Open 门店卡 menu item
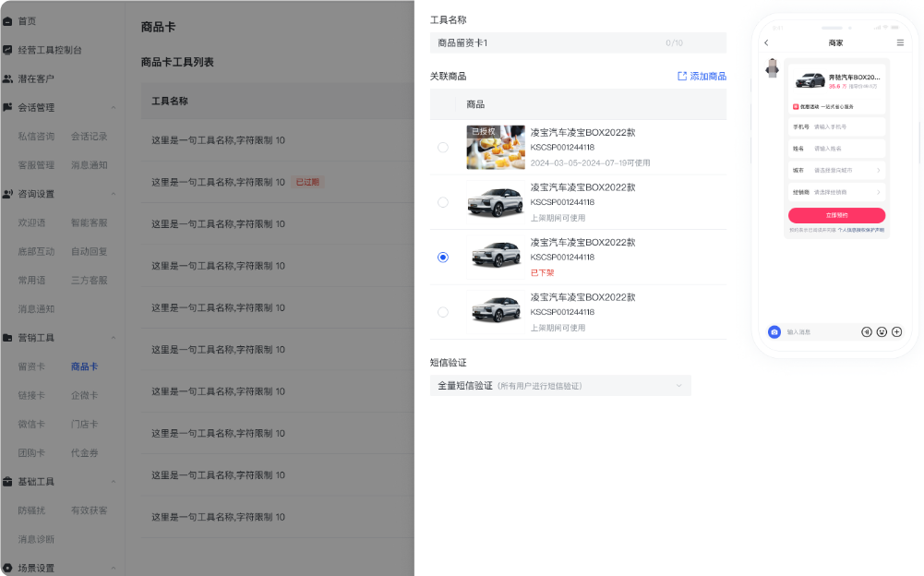This screenshot has width=924, height=576. point(84,425)
